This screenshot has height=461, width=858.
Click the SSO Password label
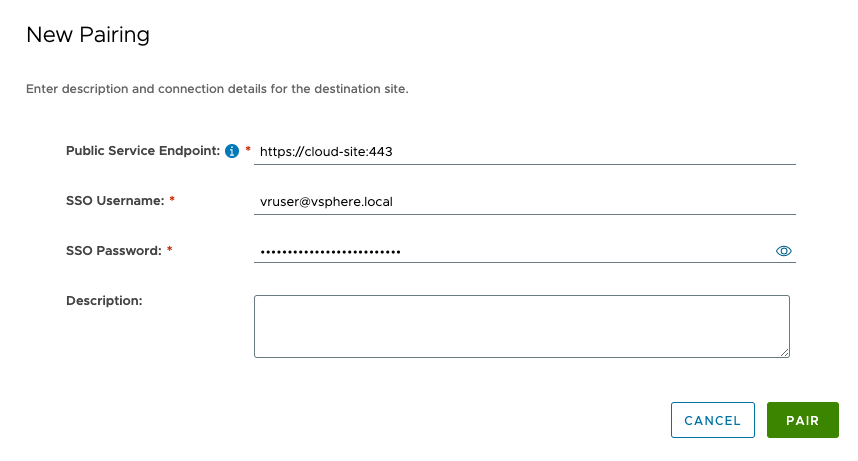point(114,251)
